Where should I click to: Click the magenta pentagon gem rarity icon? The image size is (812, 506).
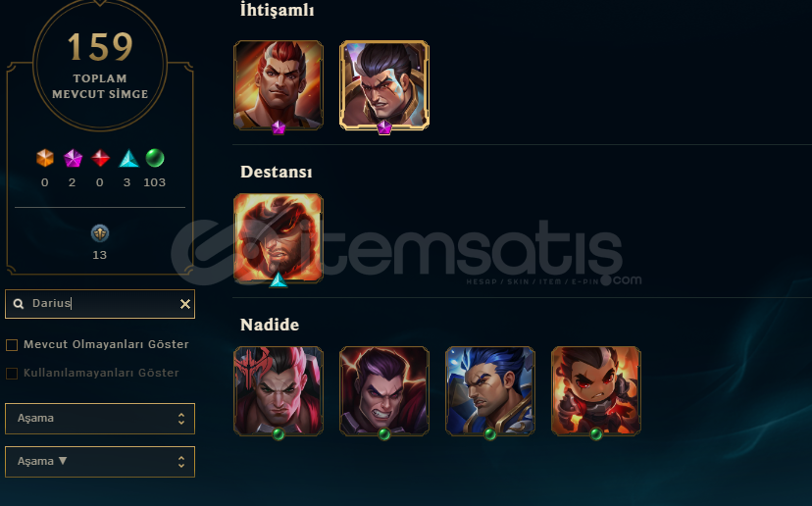pos(73,158)
